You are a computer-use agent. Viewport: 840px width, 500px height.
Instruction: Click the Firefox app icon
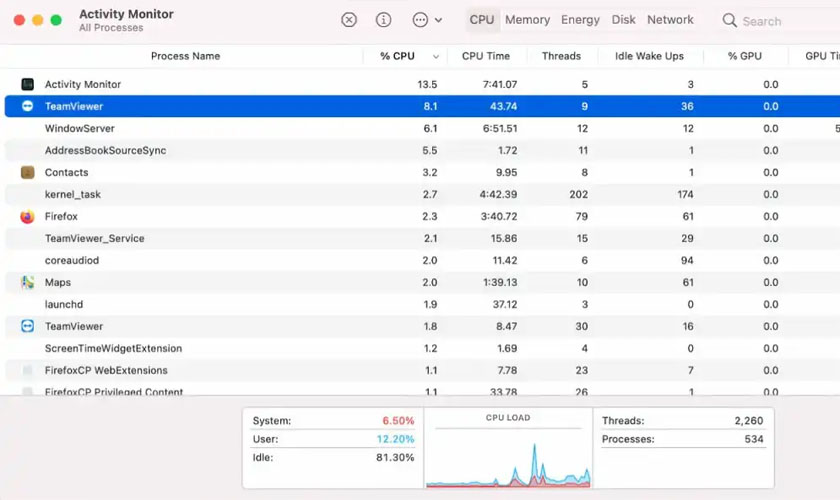pos(27,217)
